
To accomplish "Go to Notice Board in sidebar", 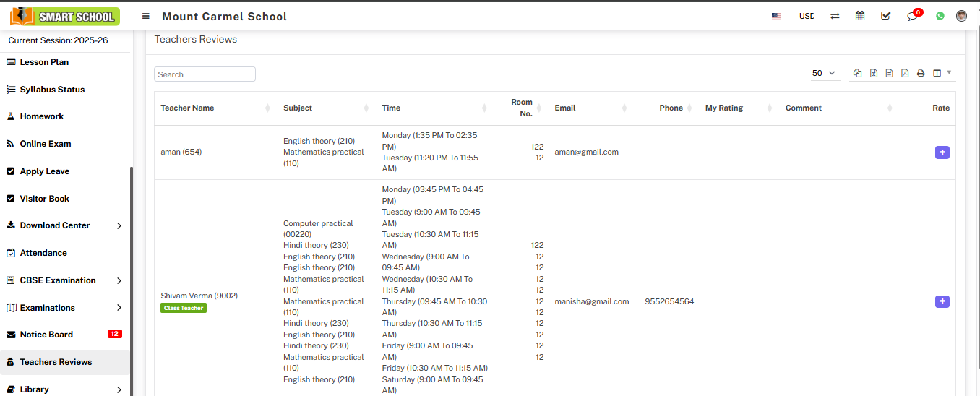I will (x=47, y=335).
